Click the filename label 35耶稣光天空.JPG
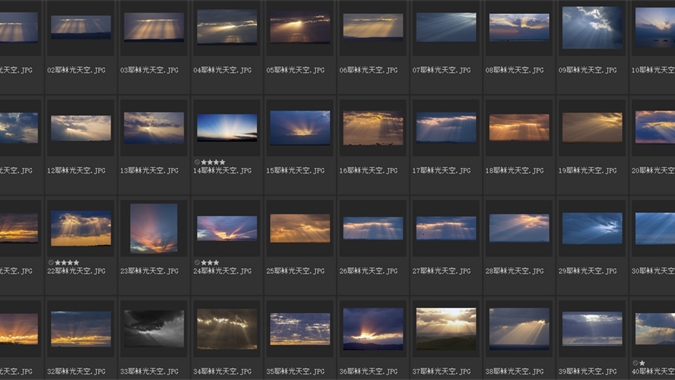The height and width of the screenshot is (380, 675). point(295,371)
